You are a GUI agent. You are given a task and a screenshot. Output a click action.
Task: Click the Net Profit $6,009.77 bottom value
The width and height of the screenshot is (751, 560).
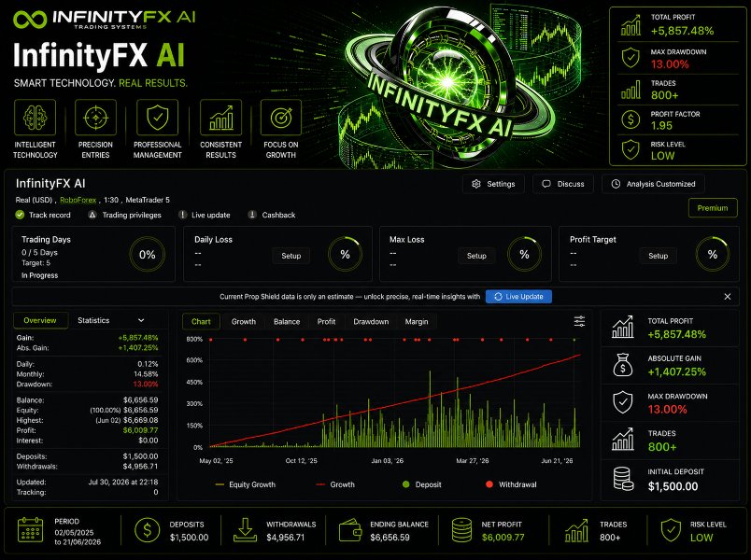tap(503, 538)
